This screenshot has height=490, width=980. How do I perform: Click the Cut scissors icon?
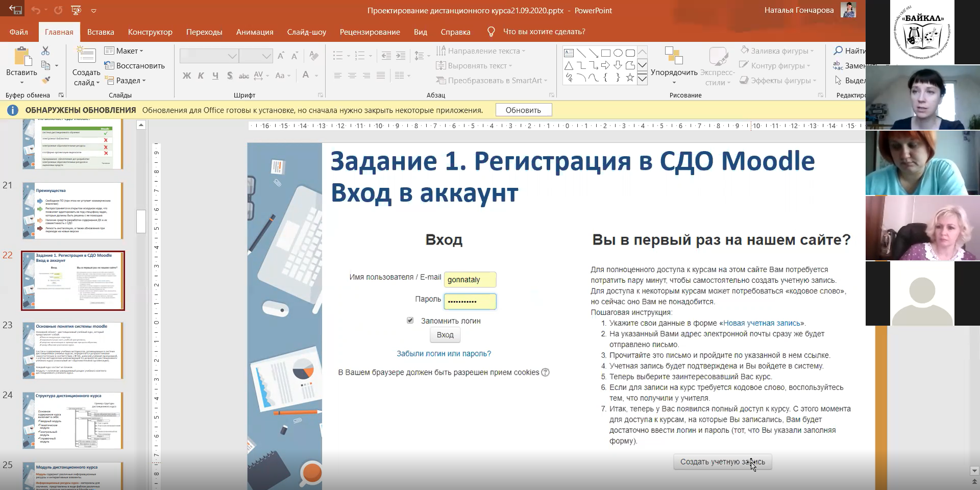[x=45, y=51]
